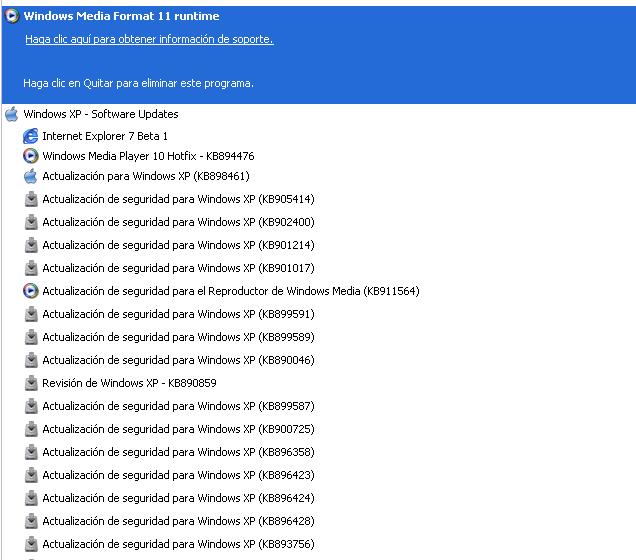This screenshot has height=560, width=636.
Task: Select security update KB901017 row
Action: coord(178,268)
